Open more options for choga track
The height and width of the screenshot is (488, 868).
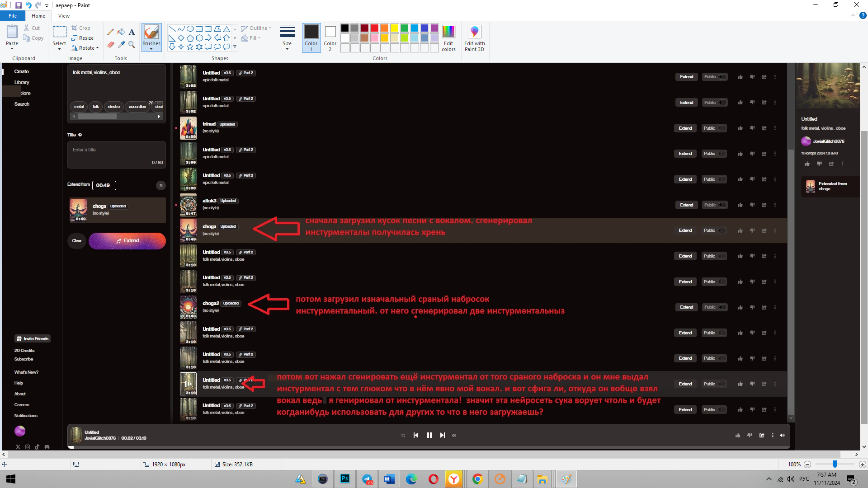775,230
